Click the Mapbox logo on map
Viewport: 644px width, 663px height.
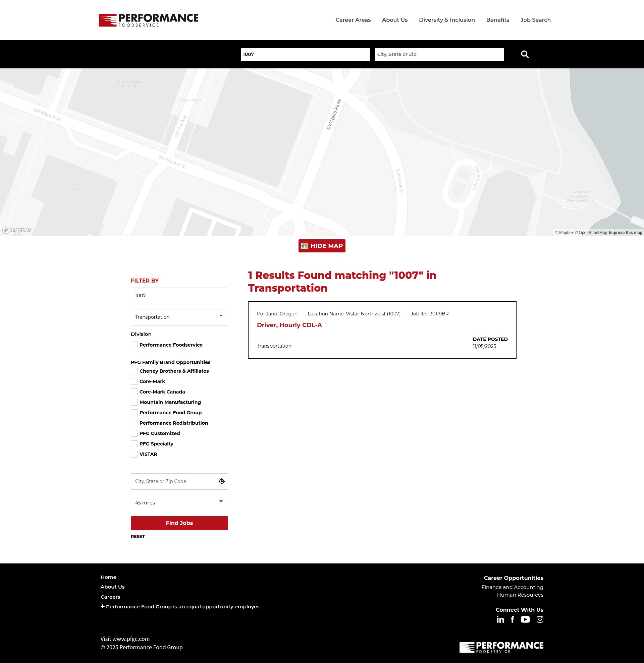tap(17, 230)
